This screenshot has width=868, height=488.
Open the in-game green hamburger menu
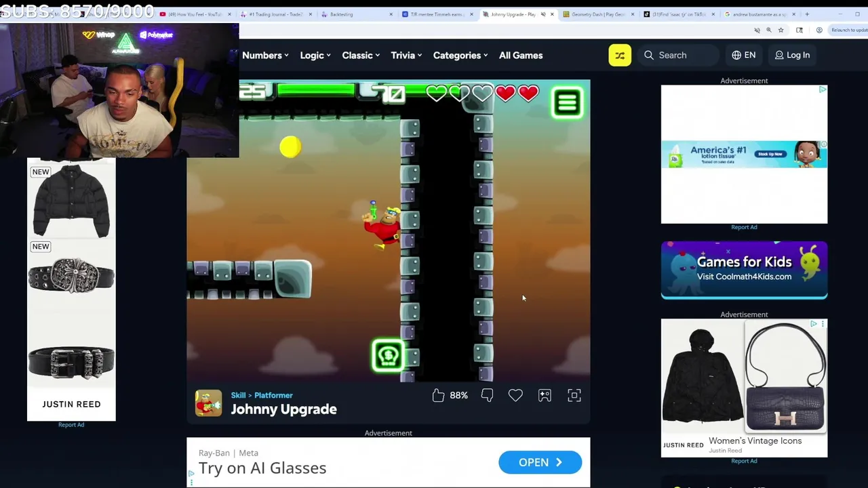click(x=568, y=102)
